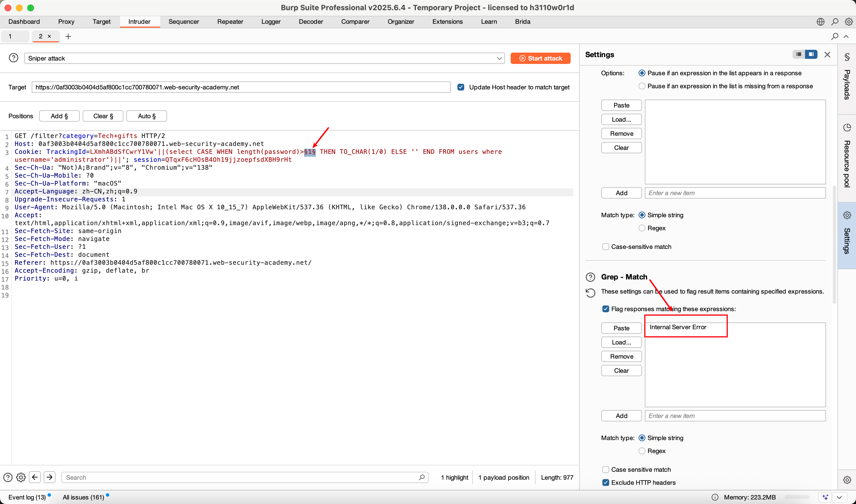Click the Grep - Match help question icon

pyautogui.click(x=590, y=277)
